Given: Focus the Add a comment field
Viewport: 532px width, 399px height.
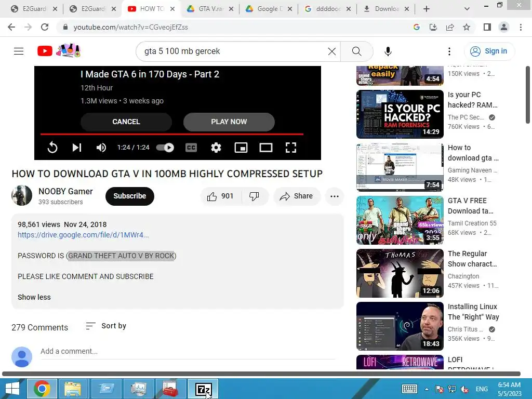Looking at the screenshot, I should click(x=188, y=352).
